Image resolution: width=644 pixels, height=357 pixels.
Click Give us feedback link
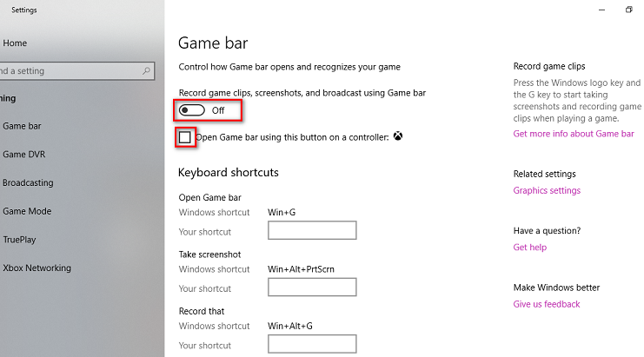pos(547,304)
